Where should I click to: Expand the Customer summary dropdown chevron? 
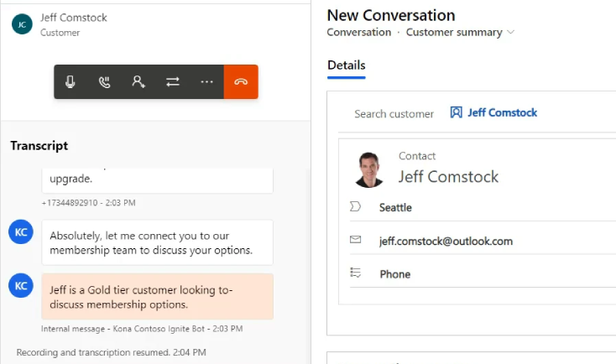pos(511,32)
